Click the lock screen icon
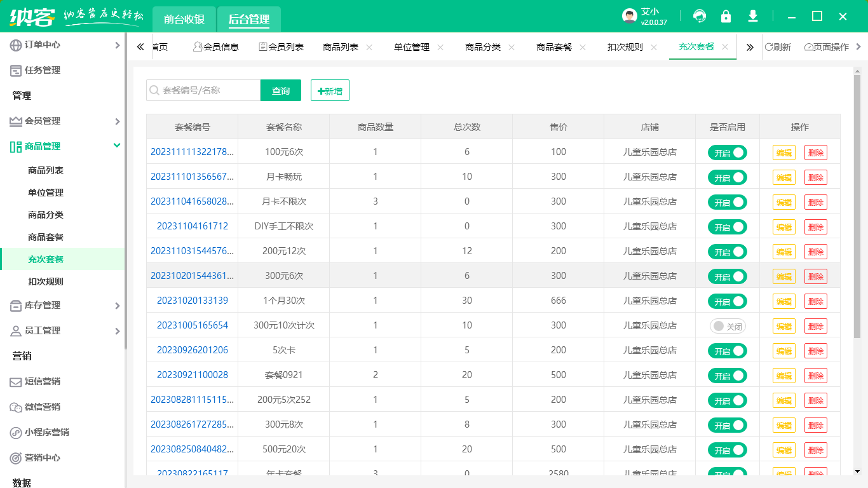The height and width of the screenshot is (488, 868). point(726,16)
